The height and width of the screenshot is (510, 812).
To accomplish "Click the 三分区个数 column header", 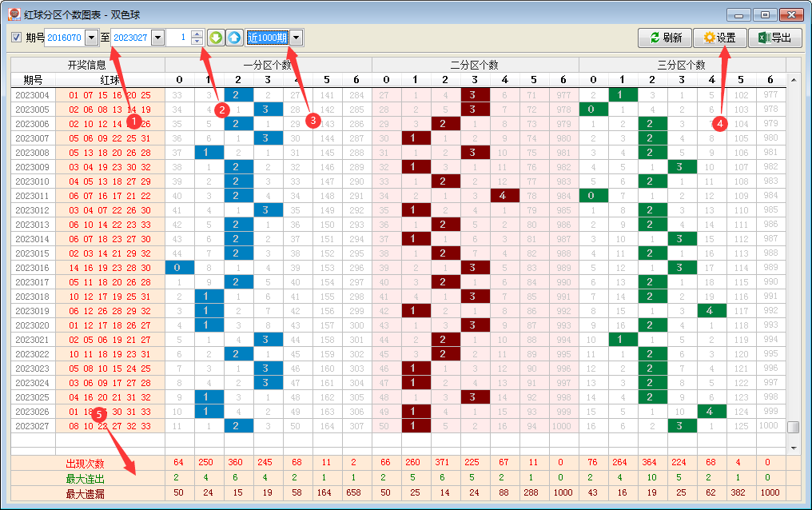I will (681, 65).
